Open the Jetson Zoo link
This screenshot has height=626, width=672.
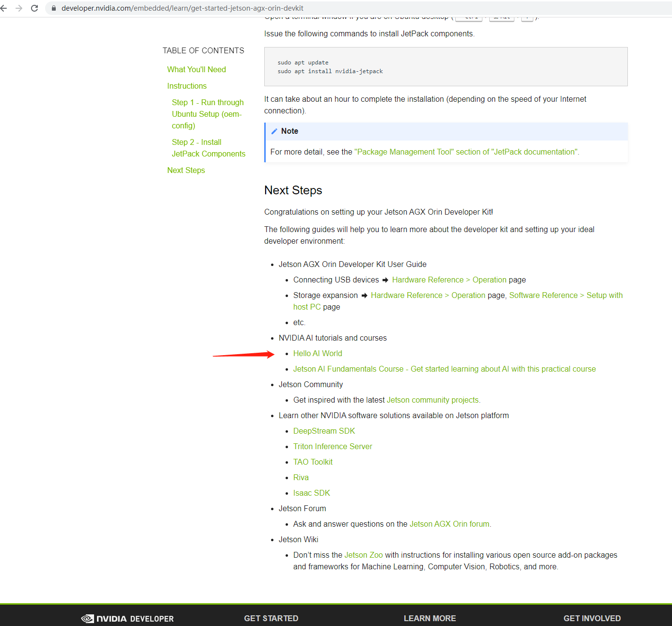pos(364,555)
